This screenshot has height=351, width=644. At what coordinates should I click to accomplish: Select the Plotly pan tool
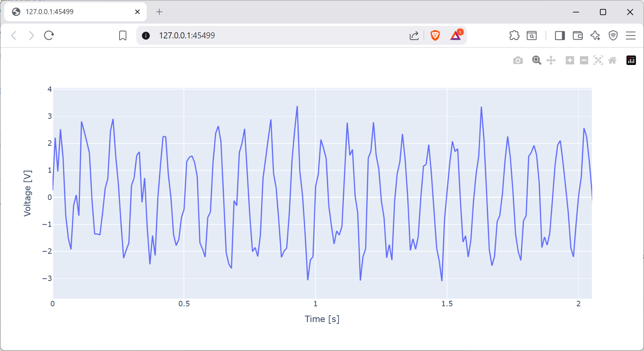coord(551,60)
